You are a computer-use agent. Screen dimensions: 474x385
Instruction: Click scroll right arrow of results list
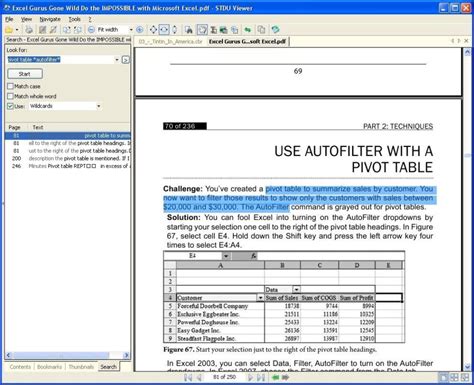pyautogui.click(x=126, y=355)
